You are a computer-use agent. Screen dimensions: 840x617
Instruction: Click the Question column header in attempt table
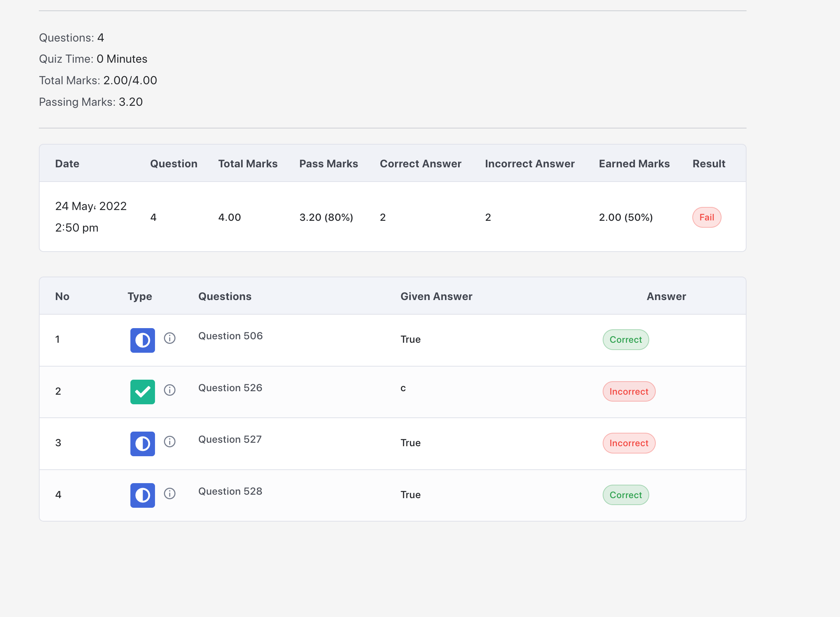[x=173, y=163]
